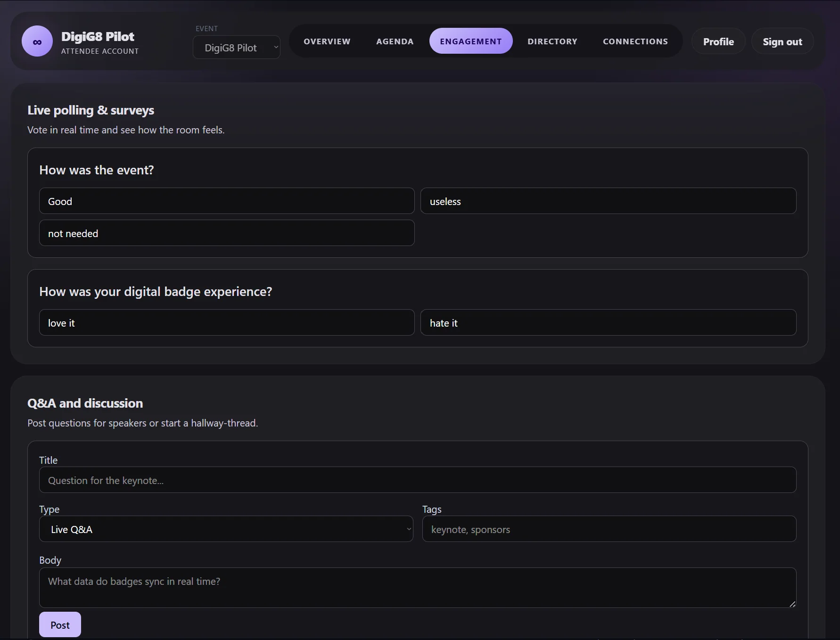Click the Sign out button
Image resolution: width=840 pixels, height=640 pixels.
pos(782,41)
